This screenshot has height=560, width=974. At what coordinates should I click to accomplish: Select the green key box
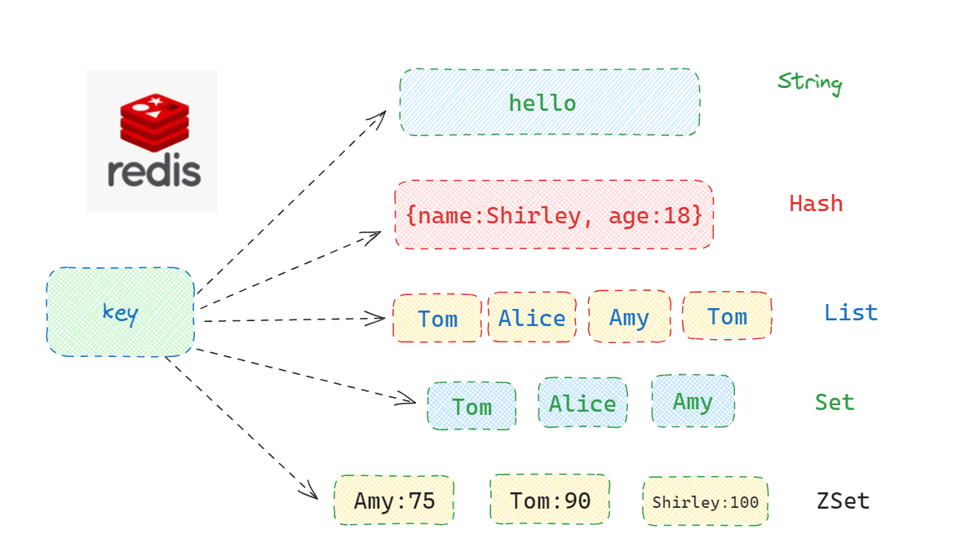point(121,311)
